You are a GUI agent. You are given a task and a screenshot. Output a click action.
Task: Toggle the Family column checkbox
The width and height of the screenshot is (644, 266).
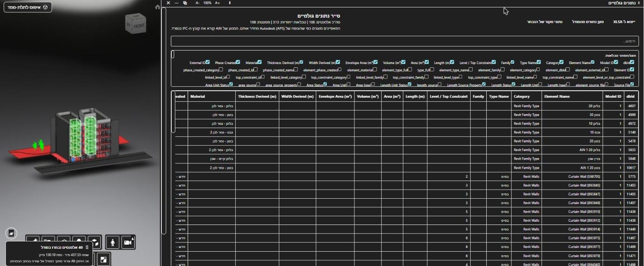coord(513,62)
